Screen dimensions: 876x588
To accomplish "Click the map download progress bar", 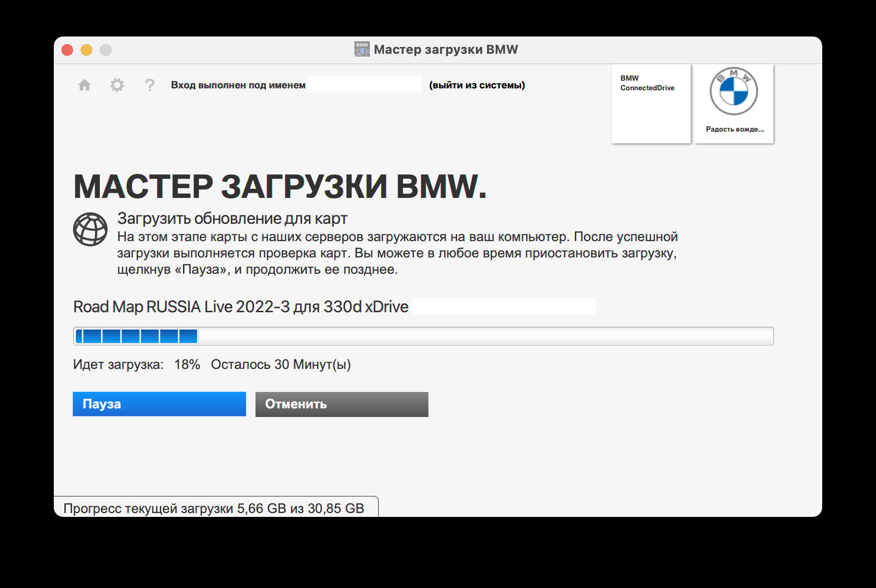I will coord(424,336).
